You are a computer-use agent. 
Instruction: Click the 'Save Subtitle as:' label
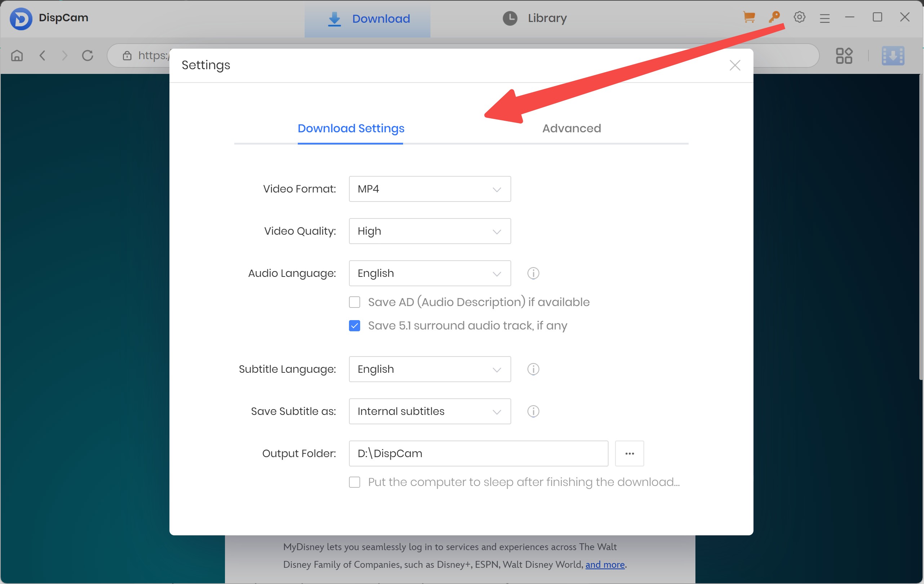coord(293,411)
